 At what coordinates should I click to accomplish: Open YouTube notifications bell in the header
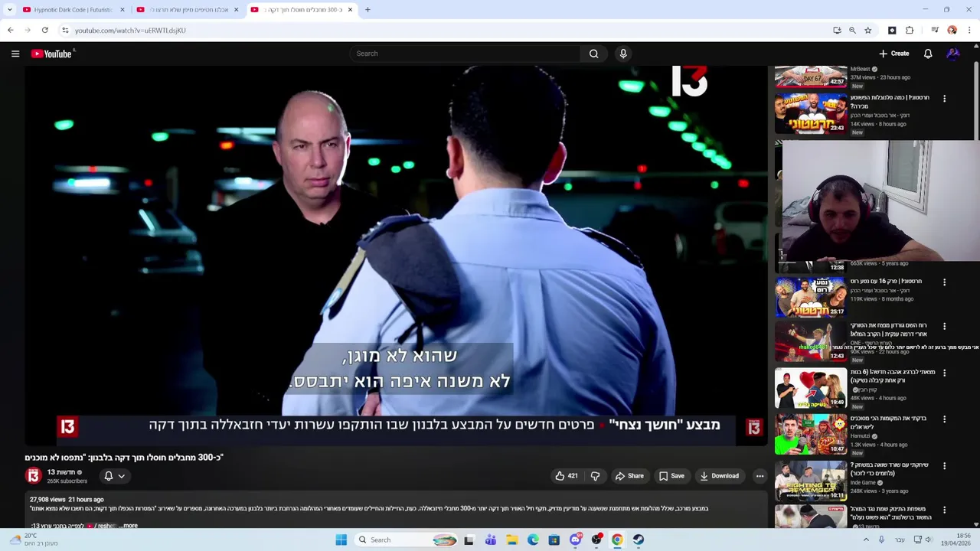928,54
